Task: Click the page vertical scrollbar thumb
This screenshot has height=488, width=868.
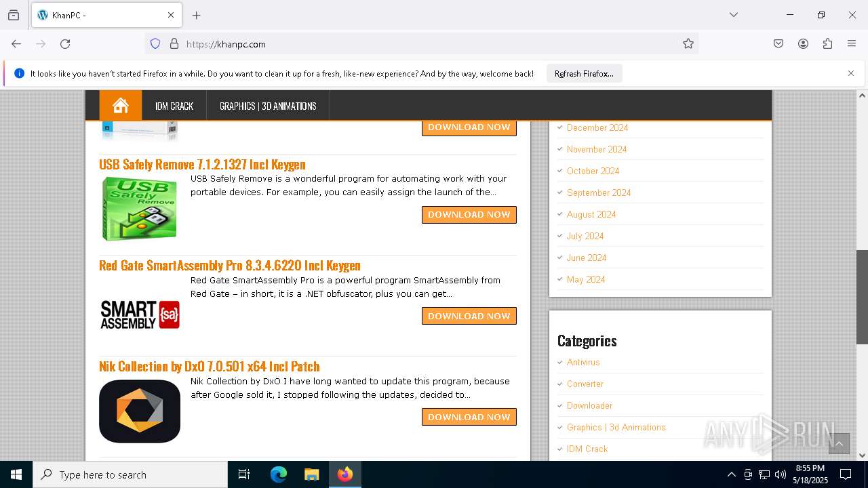Action: coord(862,297)
